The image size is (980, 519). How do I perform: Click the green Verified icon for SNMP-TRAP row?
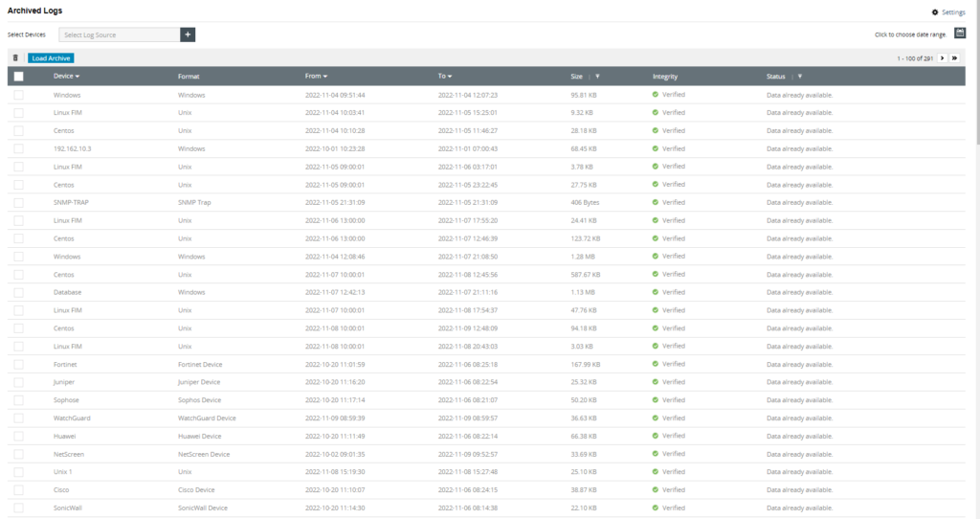[656, 202]
